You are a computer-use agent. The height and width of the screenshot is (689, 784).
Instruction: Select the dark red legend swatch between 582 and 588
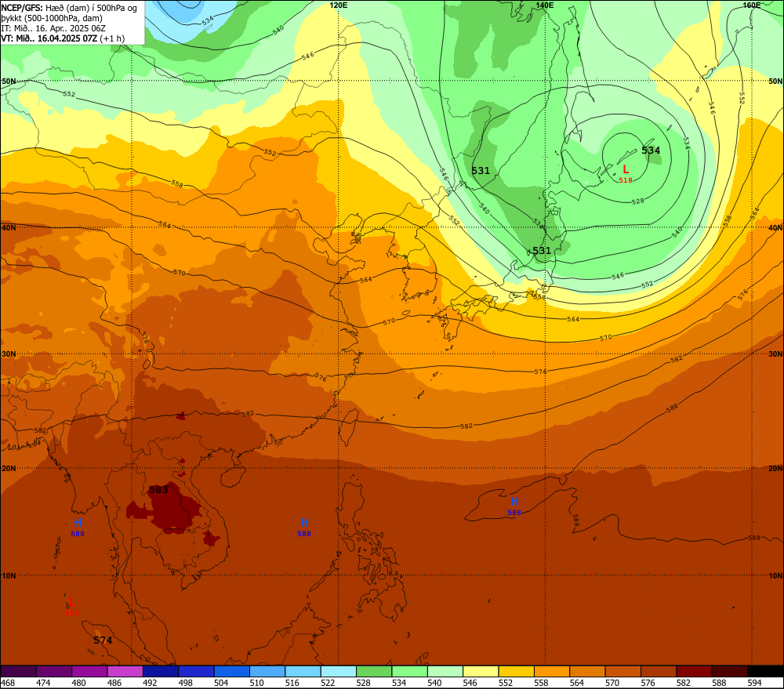693,671
